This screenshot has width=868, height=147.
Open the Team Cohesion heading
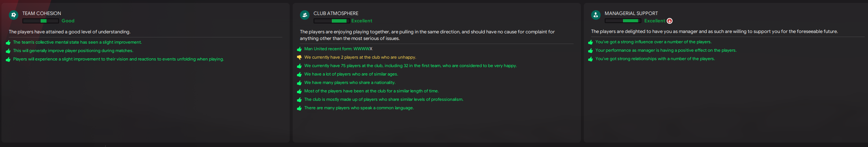41,13
